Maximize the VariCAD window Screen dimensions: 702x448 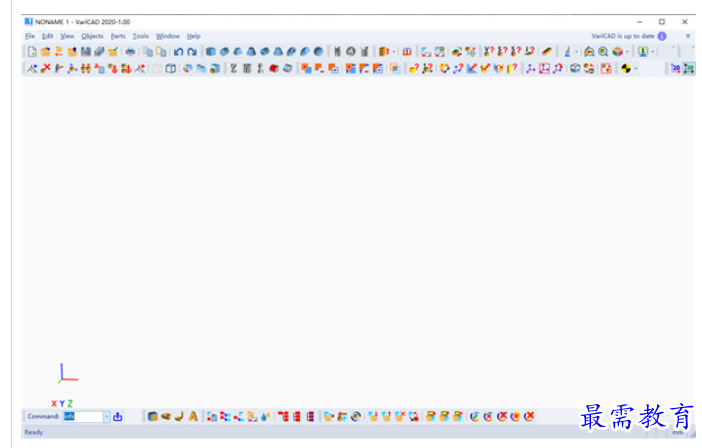click(662, 21)
